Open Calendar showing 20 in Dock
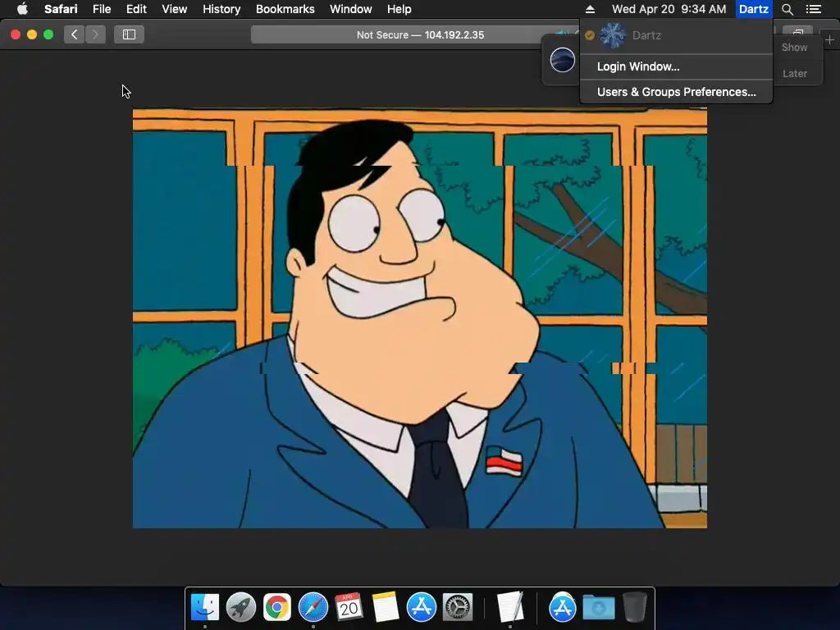 pos(349,607)
